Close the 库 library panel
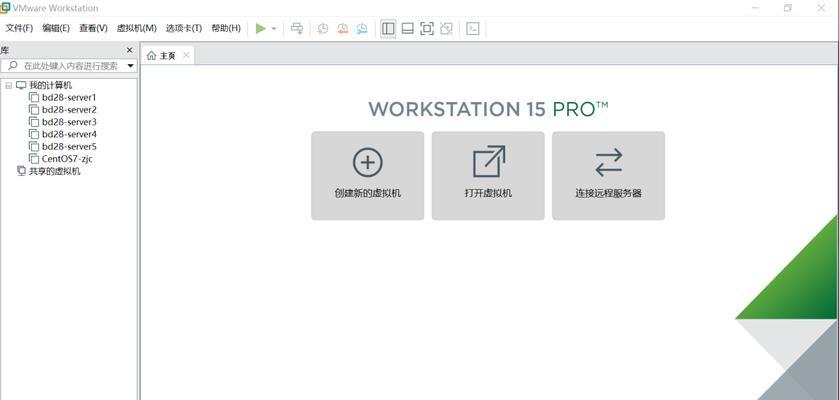 pos(129,50)
